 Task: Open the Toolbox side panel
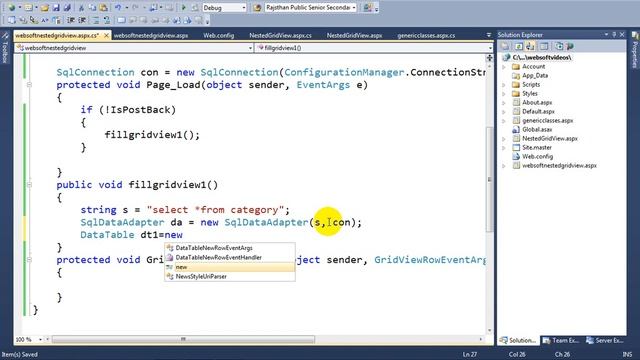tap(4, 48)
